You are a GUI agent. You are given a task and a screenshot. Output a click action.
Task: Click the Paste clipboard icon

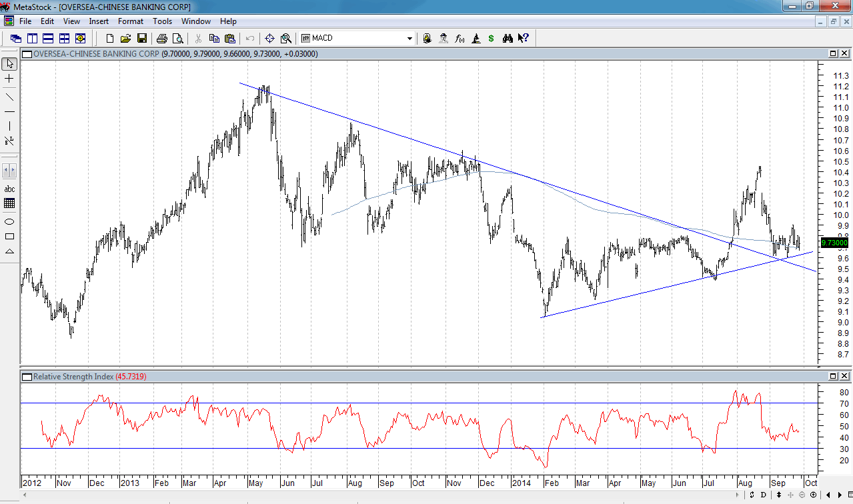click(230, 39)
